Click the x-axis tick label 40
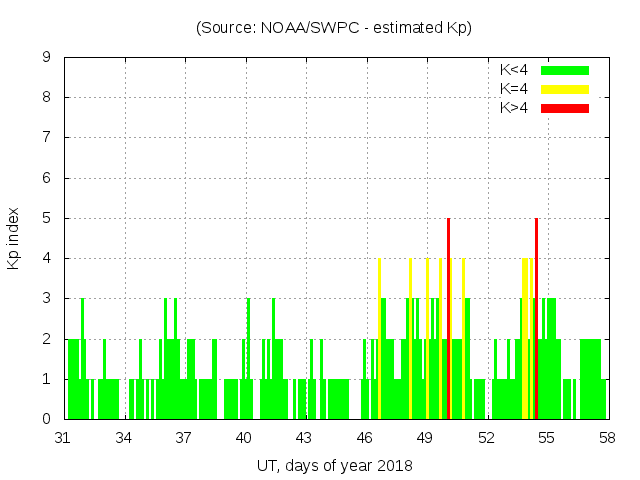Screen dimensions: 640x480 click(244, 437)
